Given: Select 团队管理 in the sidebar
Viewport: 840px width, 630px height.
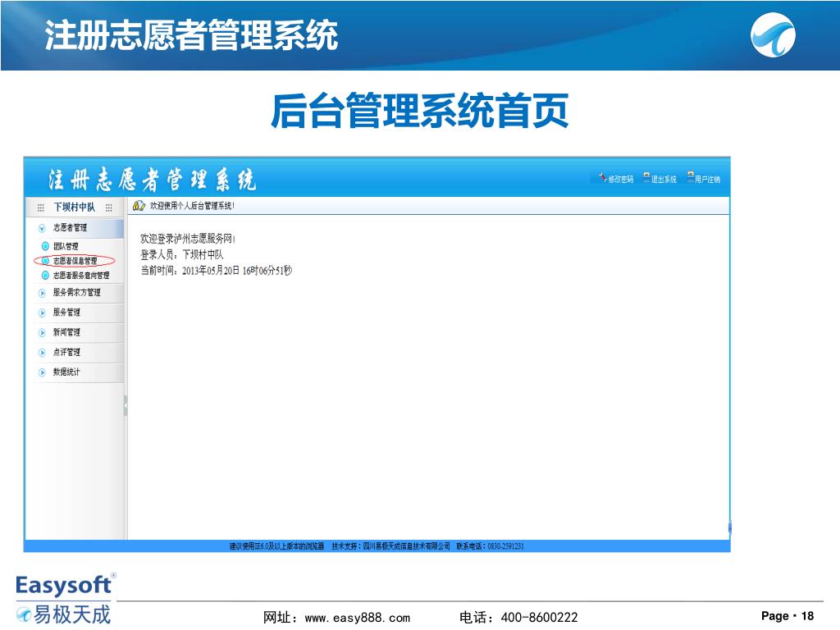Looking at the screenshot, I should pos(66,246).
